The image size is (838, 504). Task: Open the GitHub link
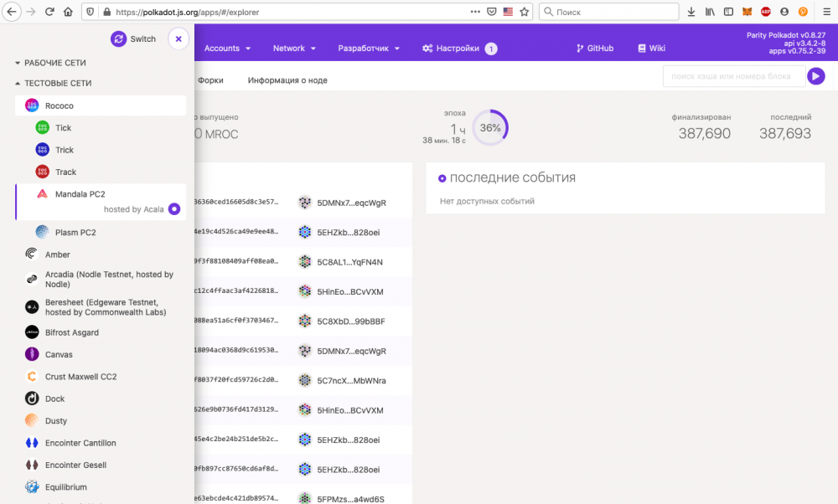tap(595, 48)
